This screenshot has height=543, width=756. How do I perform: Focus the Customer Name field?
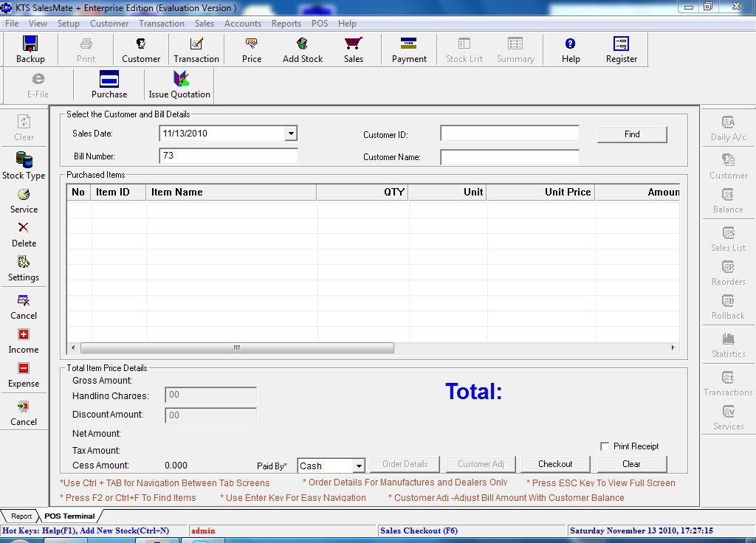pyautogui.click(x=509, y=156)
